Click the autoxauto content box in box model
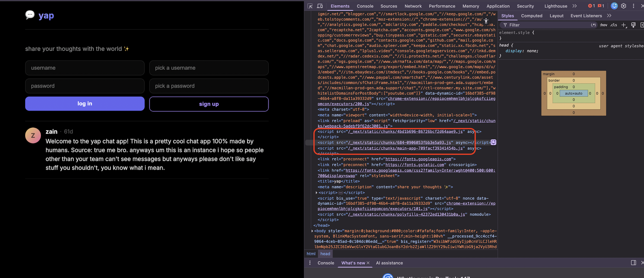644x278 pixels. pos(574,93)
